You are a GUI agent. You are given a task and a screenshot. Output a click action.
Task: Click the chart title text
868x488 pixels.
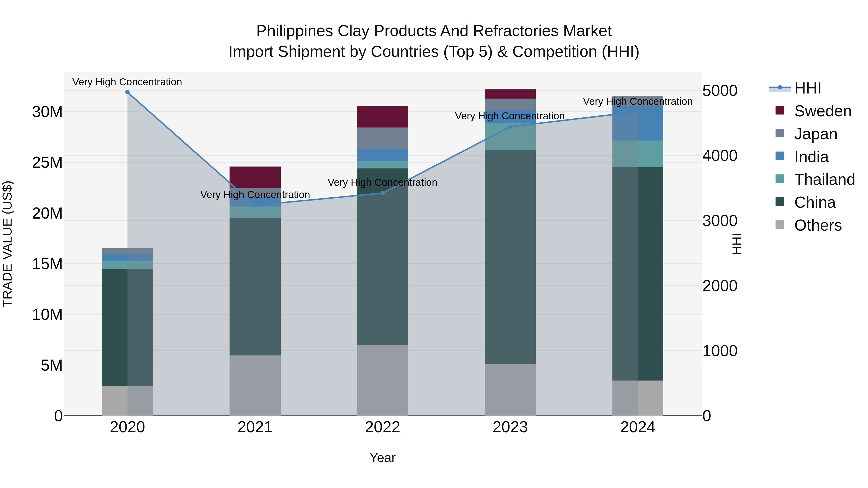click(434, 41)
